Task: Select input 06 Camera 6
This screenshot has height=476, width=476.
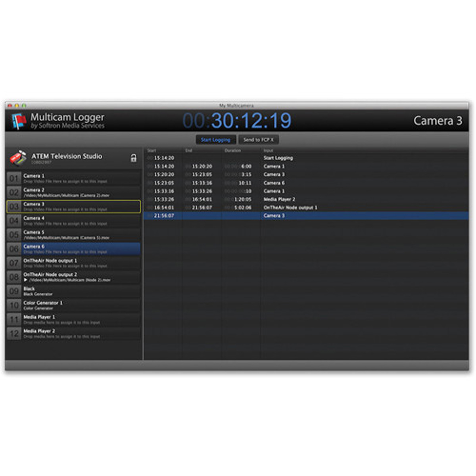Action: tap(73, 249)
